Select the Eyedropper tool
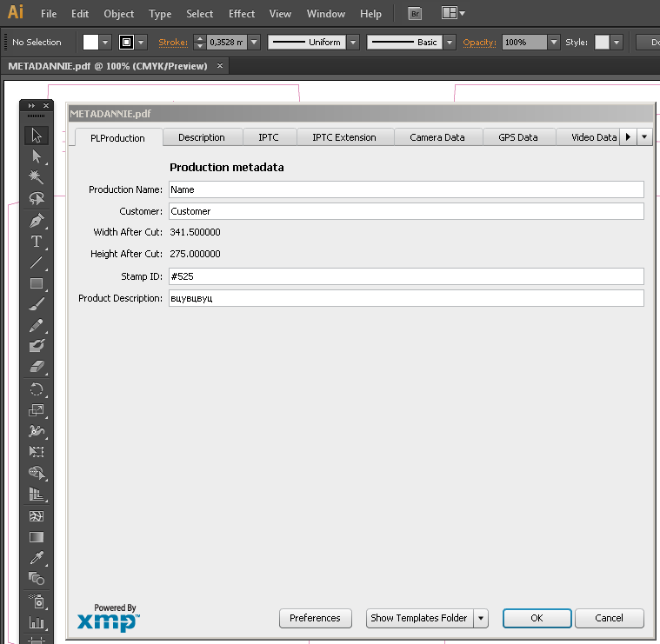 (x=37, y=558)
